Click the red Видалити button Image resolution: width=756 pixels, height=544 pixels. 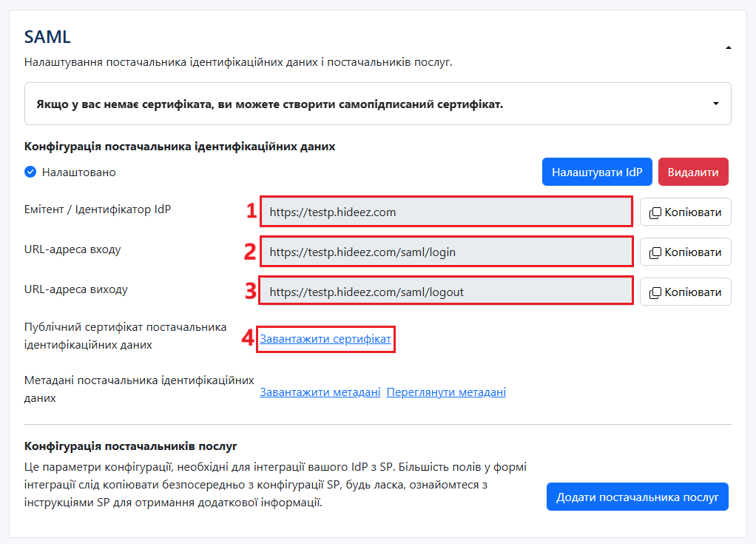(693, 172)
